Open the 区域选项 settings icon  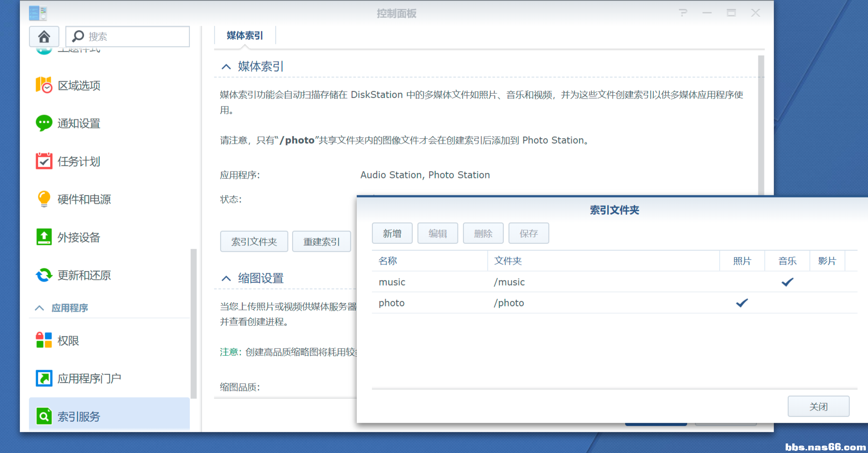pyautogui.click(x=43, y=85)
